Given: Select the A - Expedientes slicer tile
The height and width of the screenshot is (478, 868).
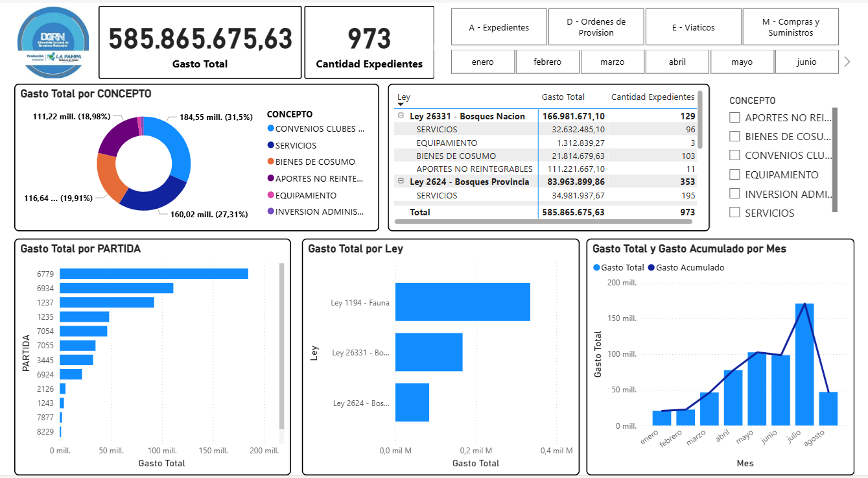Looking at the screenshot, I should point(499,27).
